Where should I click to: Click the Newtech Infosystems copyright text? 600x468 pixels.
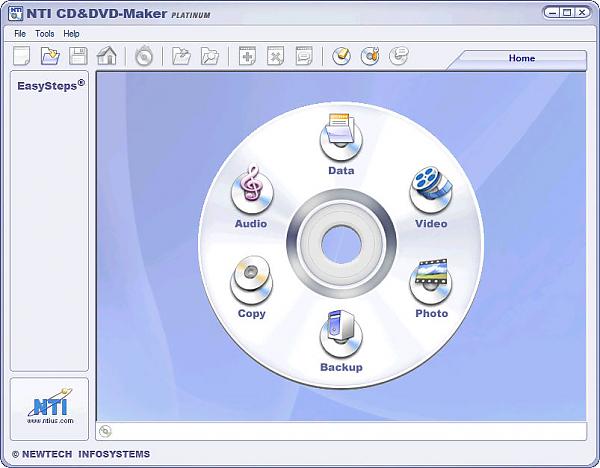pyautogui.click(x=81, y=454)
